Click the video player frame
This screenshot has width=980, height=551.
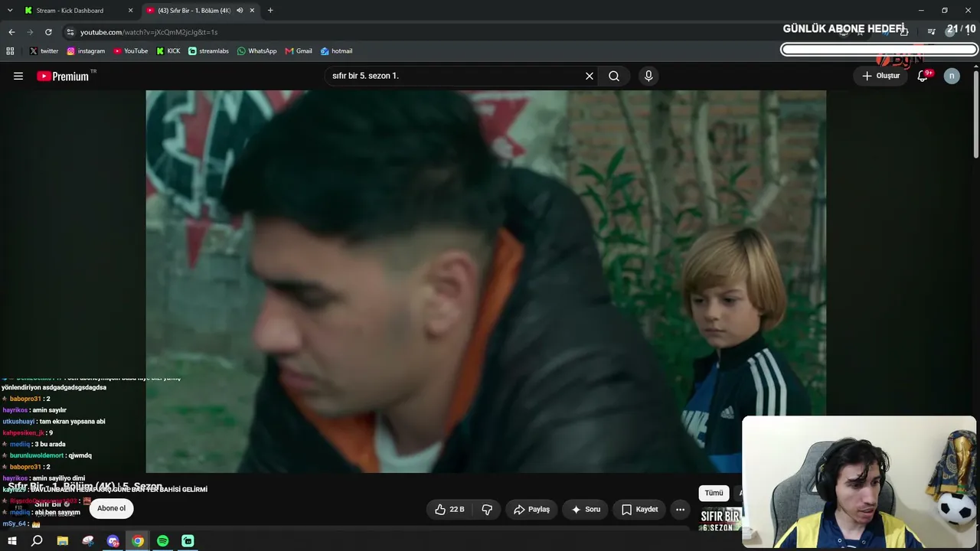coord(485,282)
